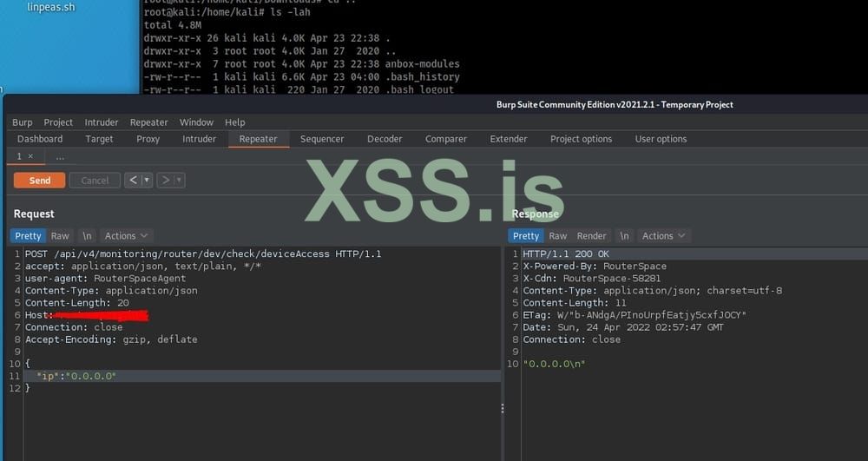Add a new Repeater tab via the ellipsis

pyautogui.click(x=60, y=157)
